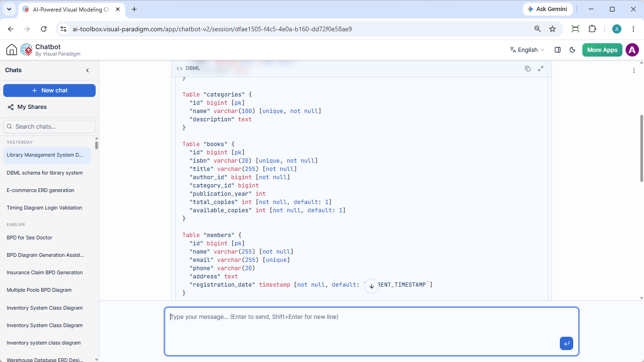644x362 pixels.
Task: Start a New chat
Action: coord(49,90)
